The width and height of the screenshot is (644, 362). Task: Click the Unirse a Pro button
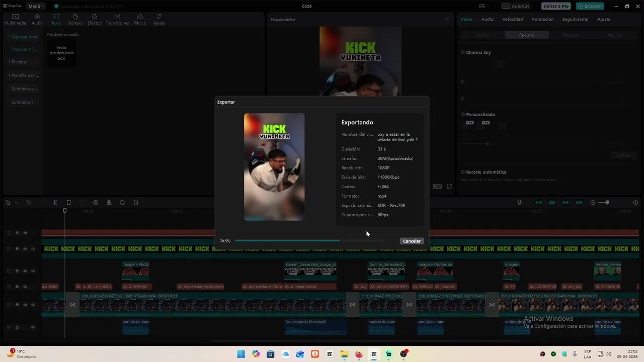pyautogui.click(x=556, y=6)
